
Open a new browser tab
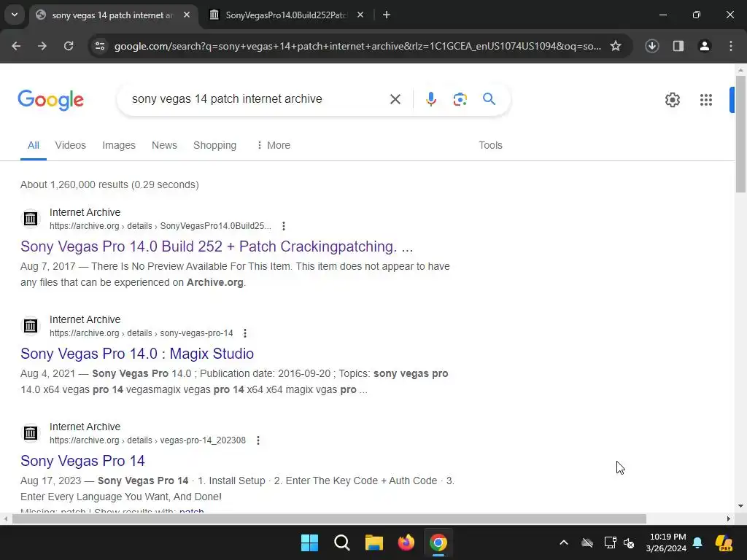[x=387, y=15]
